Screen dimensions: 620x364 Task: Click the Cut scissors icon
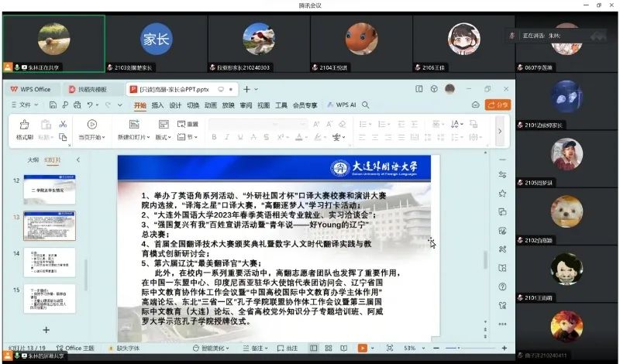pos(63,124)
